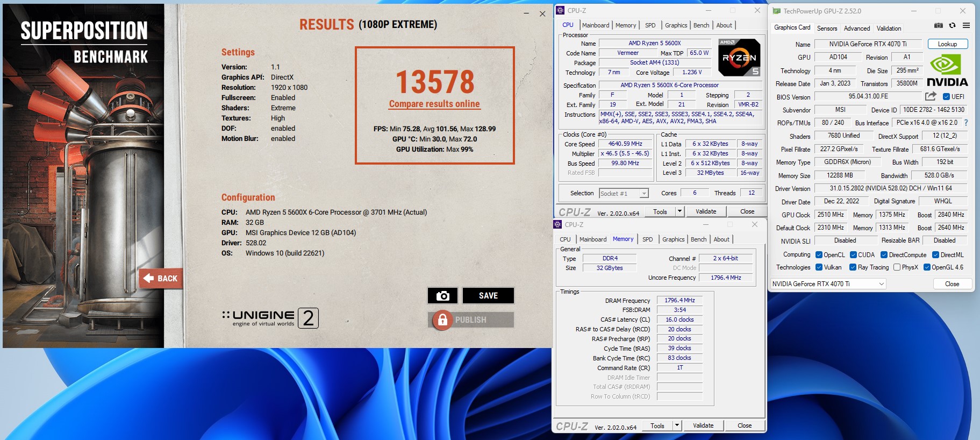Click Validate in the top CPU-Z window
This screenshot has height=440, width=980.
[x=706, y=211]
